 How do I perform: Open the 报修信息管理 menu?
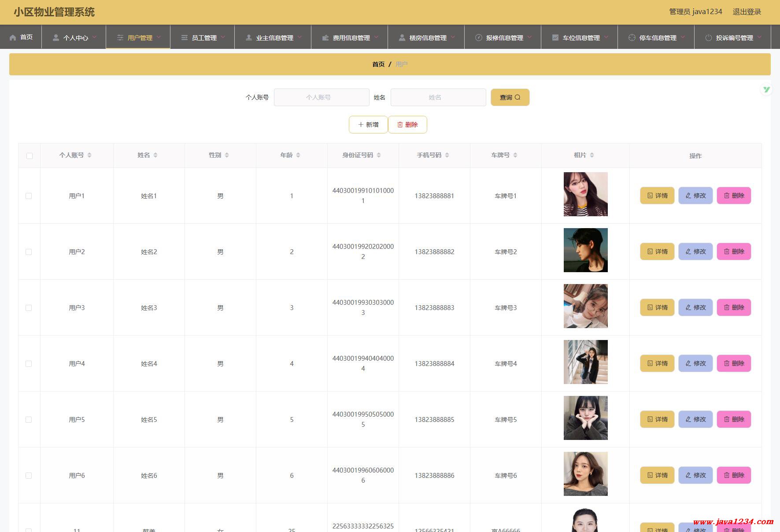pos(503,37)
